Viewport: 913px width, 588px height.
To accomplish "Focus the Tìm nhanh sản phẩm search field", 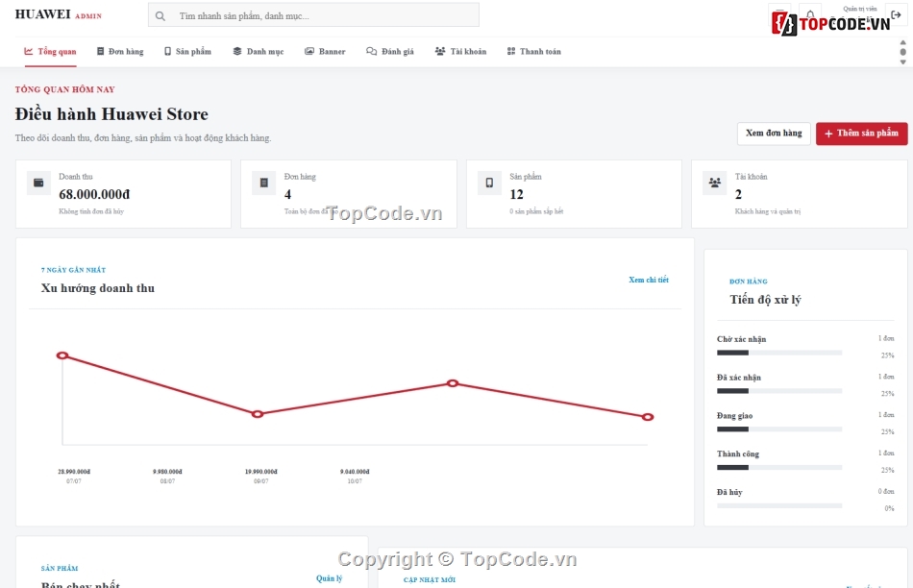I will pos(314,15).
